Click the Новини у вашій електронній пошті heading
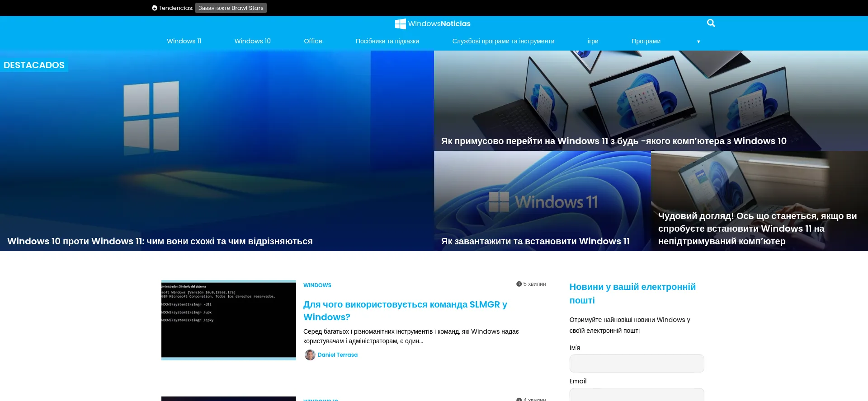 [632, 294]
